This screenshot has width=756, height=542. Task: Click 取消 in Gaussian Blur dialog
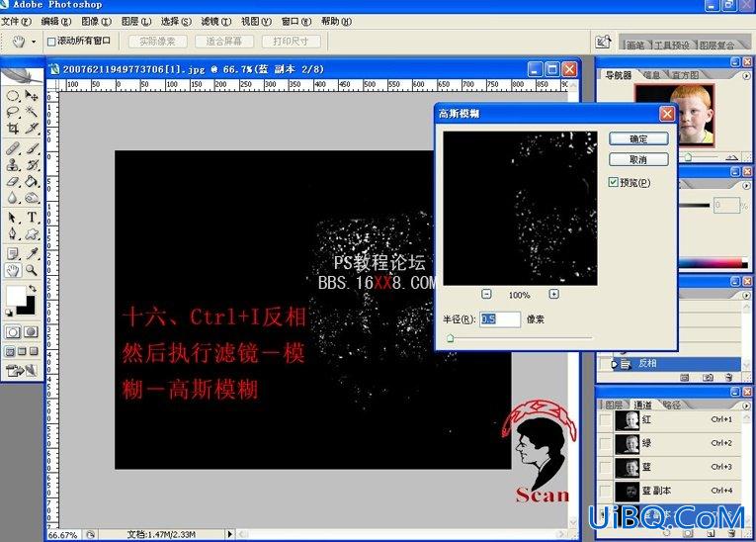click(x=638, y=159)
